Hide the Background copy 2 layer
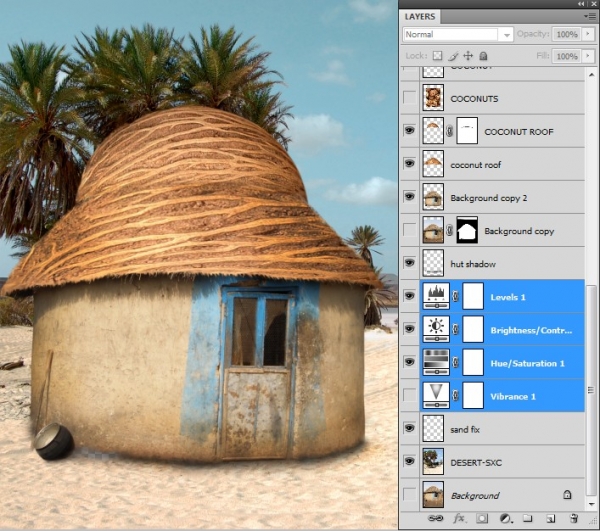 409,197
